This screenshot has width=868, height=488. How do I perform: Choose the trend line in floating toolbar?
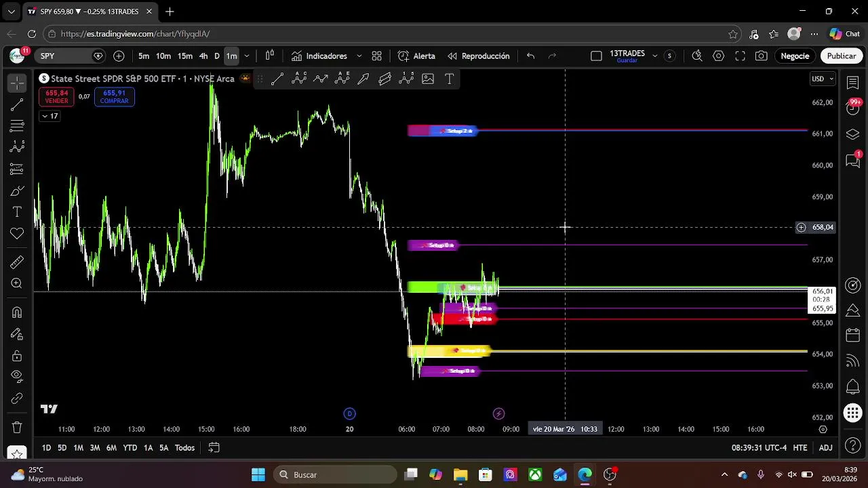pyautogui.click(x=277, y=79)
